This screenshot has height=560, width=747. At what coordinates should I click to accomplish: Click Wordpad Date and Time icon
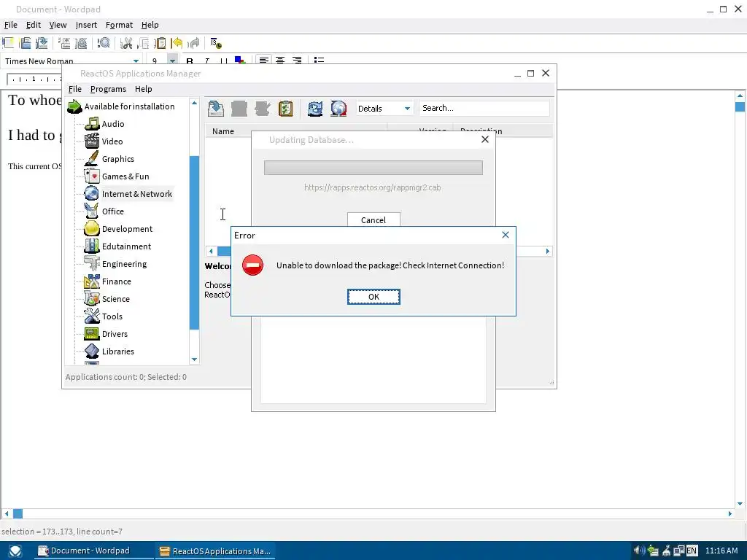pos(216,43)
